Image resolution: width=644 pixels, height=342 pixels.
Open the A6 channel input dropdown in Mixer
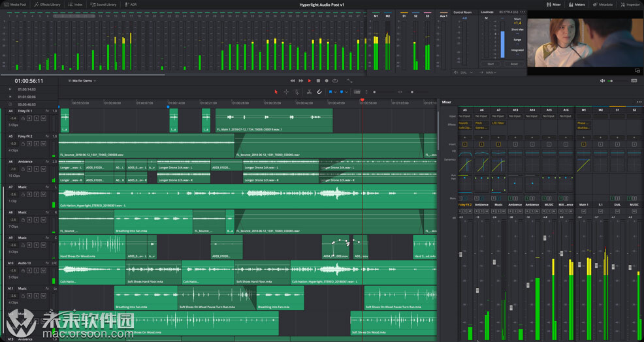coord(481,116)
